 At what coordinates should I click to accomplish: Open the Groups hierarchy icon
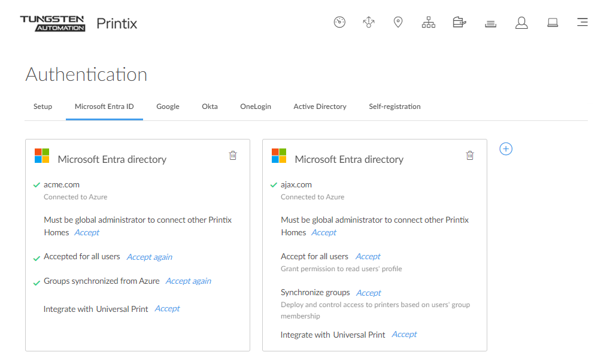(429, 23)
